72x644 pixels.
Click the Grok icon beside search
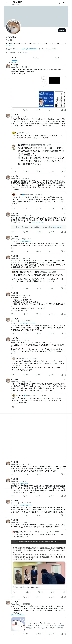coord(60,3)
